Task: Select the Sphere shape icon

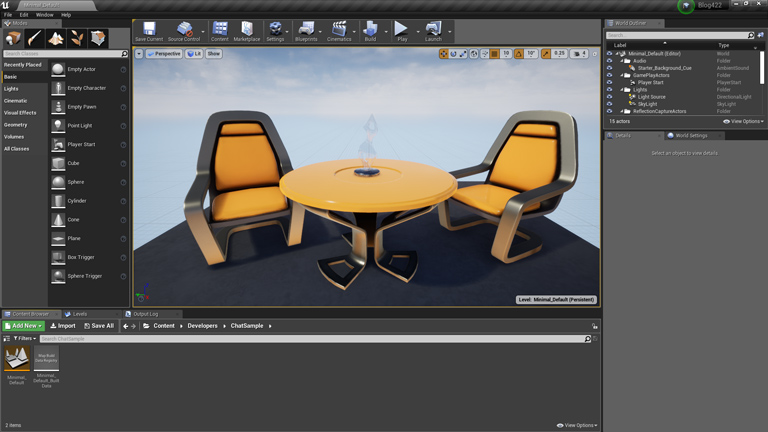Action: point(58,182)
